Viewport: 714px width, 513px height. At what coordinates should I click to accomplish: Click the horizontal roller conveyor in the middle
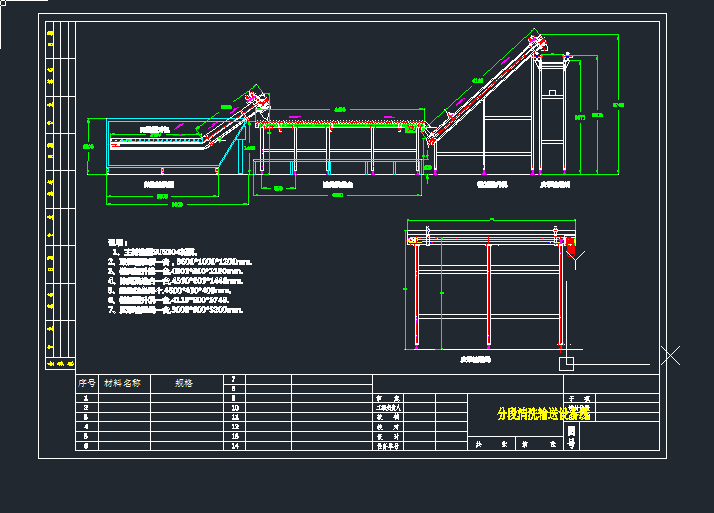click(x=340, y=126)
